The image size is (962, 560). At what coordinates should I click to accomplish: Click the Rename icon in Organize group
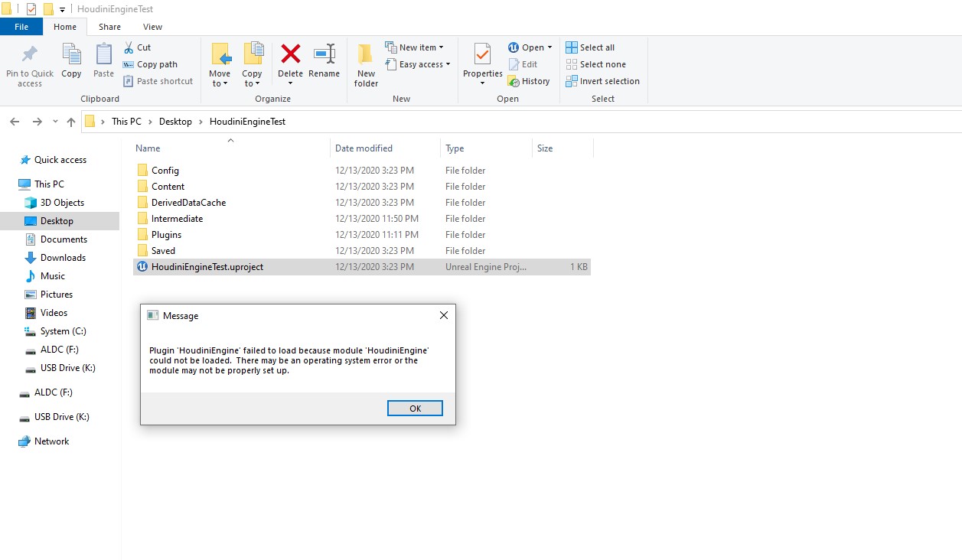coord(324,54)
